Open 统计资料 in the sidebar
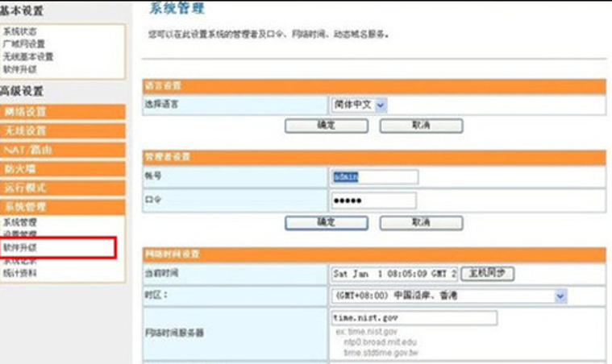Viewport: 612px width, 364px height. (x=19, y=274)
